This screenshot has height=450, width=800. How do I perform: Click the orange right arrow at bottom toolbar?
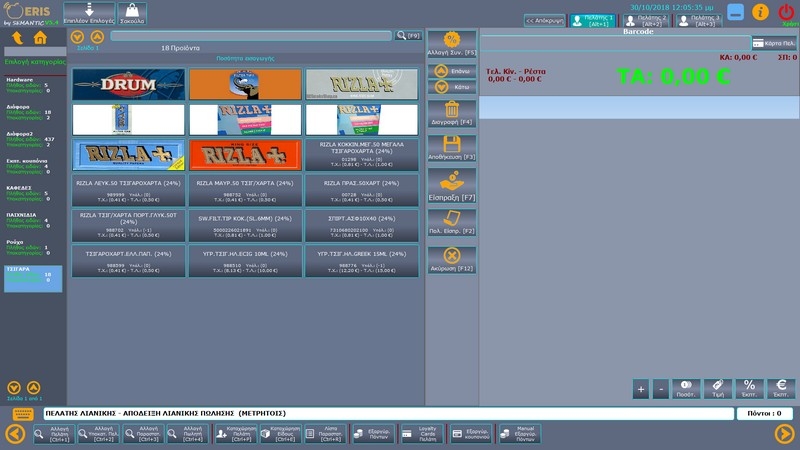point(784,434)
